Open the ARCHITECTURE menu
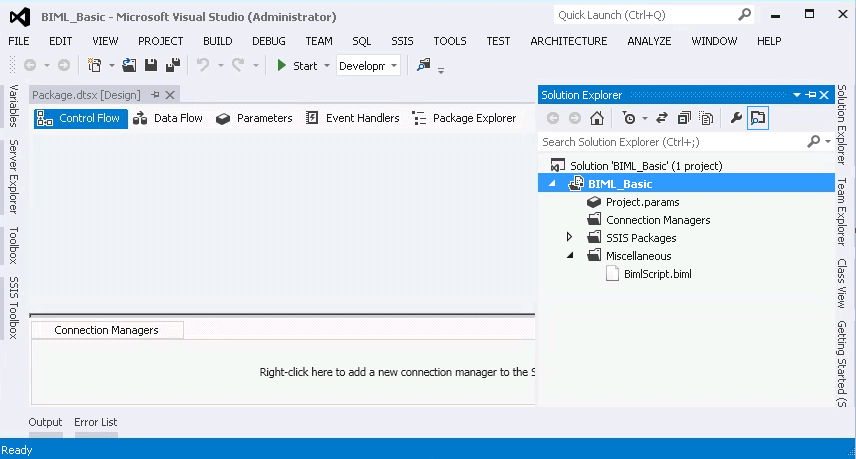 569,41
